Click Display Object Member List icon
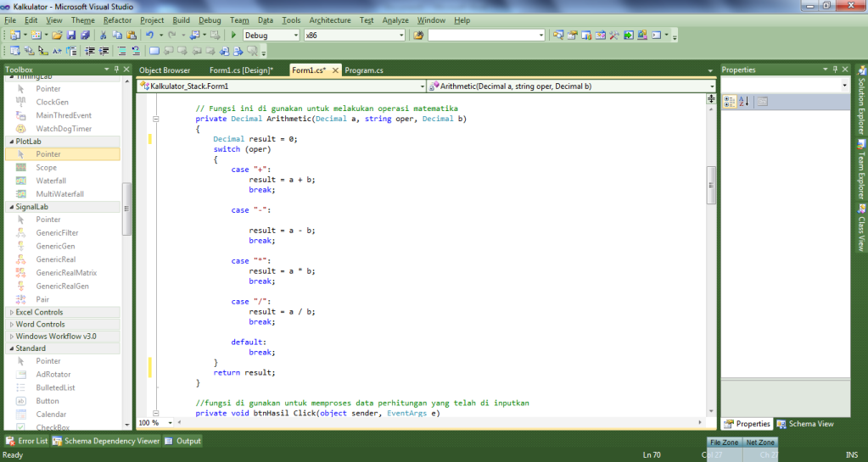This screenshot has height=462, width=868. point(15,51)
